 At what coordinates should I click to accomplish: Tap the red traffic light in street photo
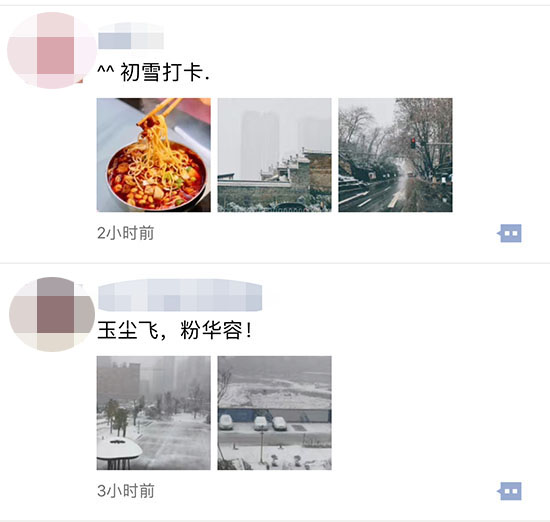(413, 142)
